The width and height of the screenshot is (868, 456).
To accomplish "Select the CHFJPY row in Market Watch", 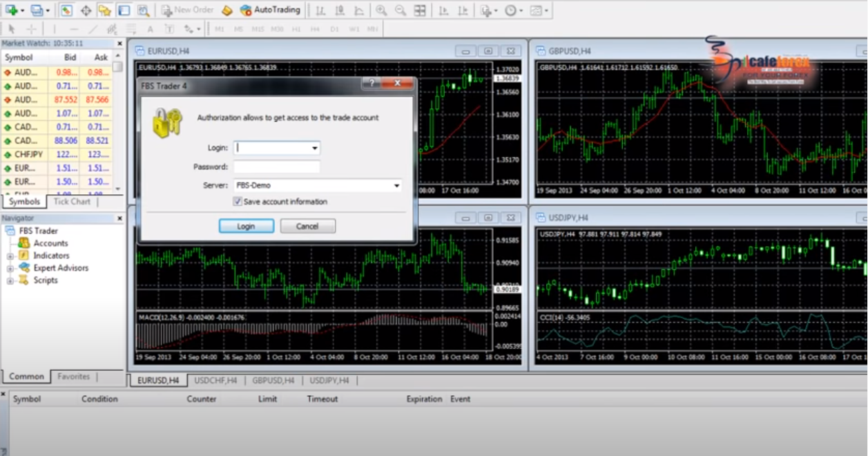I will 57,155.
